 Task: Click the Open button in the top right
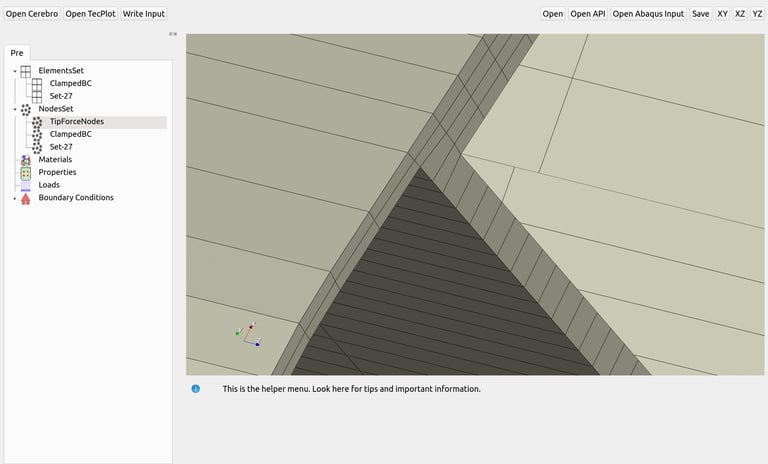[552, 14]
